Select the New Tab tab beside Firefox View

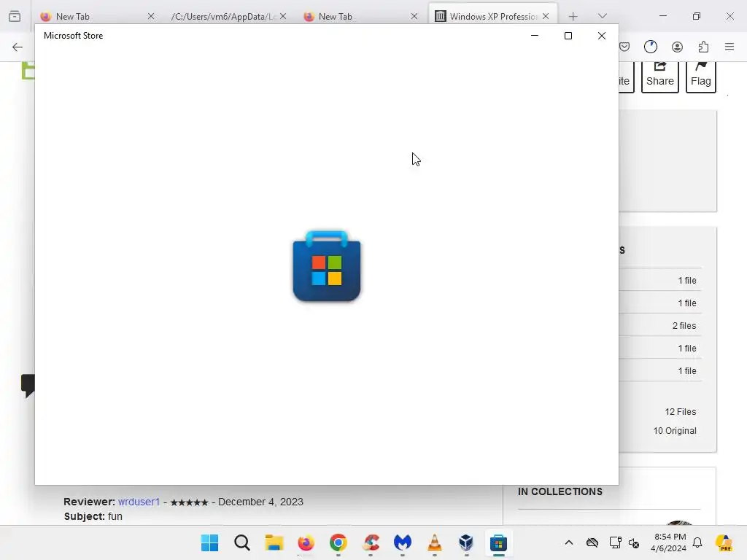point(97,16)
